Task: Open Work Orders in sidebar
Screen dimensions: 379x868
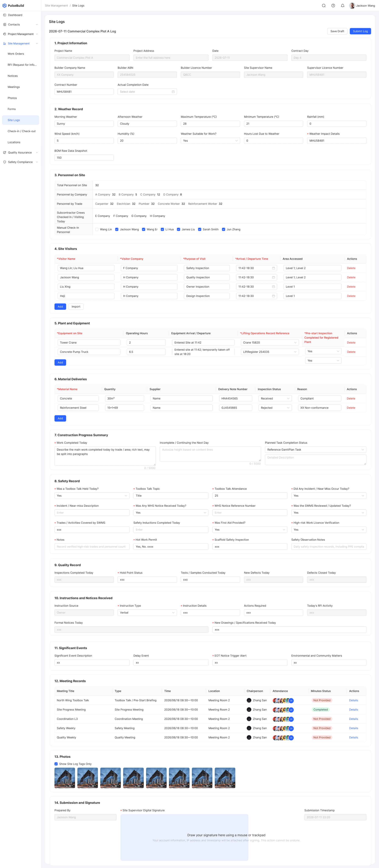Action: [16, 54]
